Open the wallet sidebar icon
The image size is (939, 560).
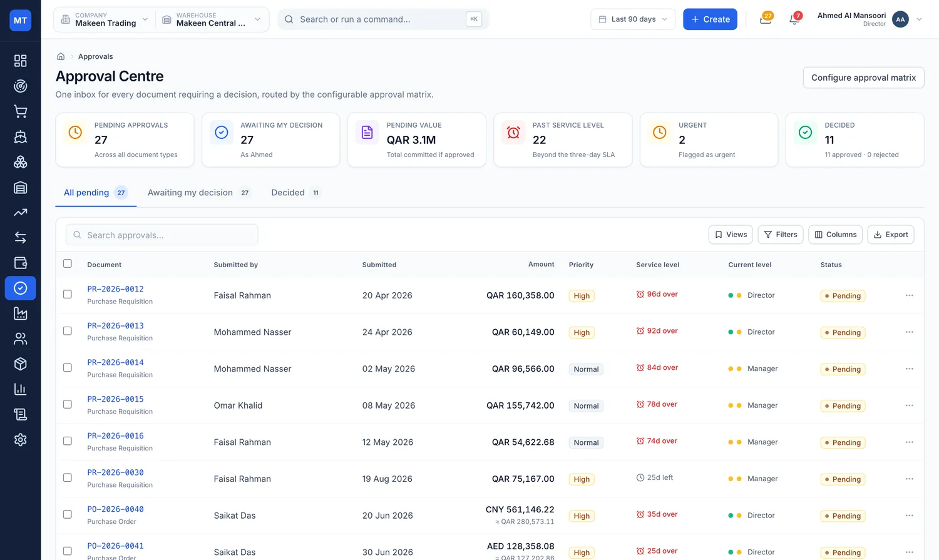(20, 263)
